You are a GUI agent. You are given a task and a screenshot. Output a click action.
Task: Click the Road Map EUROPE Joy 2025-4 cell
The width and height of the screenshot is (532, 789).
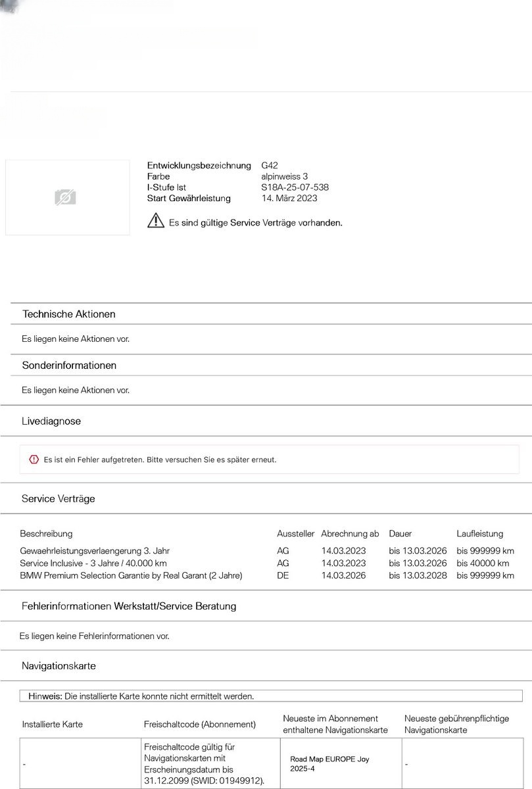[x=341, y=763]
